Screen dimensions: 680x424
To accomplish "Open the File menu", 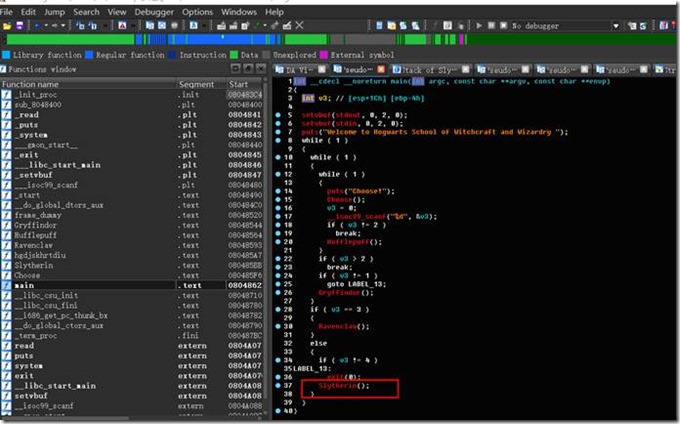I will click(x=7, y=12).
